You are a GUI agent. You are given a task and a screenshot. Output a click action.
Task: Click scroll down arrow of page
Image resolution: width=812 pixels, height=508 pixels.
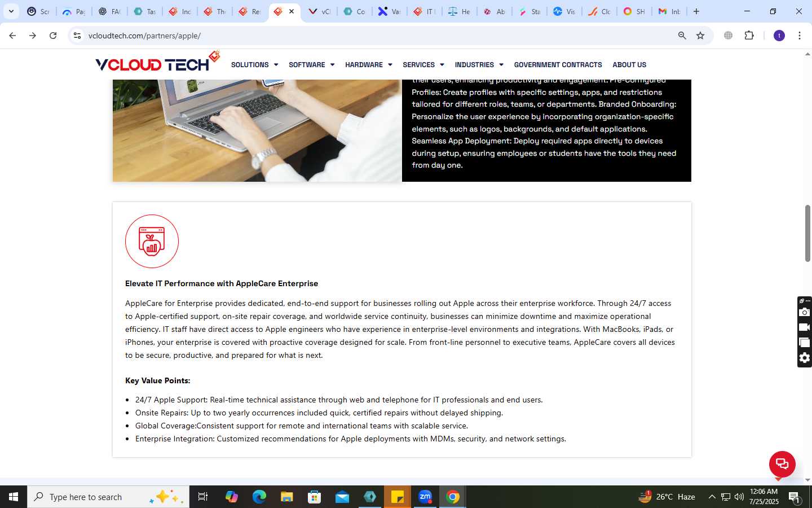[807, 480]
